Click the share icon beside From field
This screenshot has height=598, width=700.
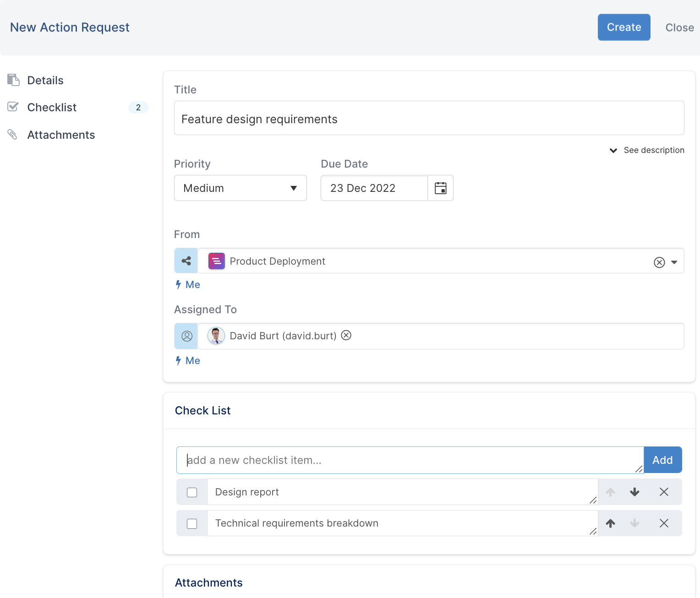click(x=186, y=261)
